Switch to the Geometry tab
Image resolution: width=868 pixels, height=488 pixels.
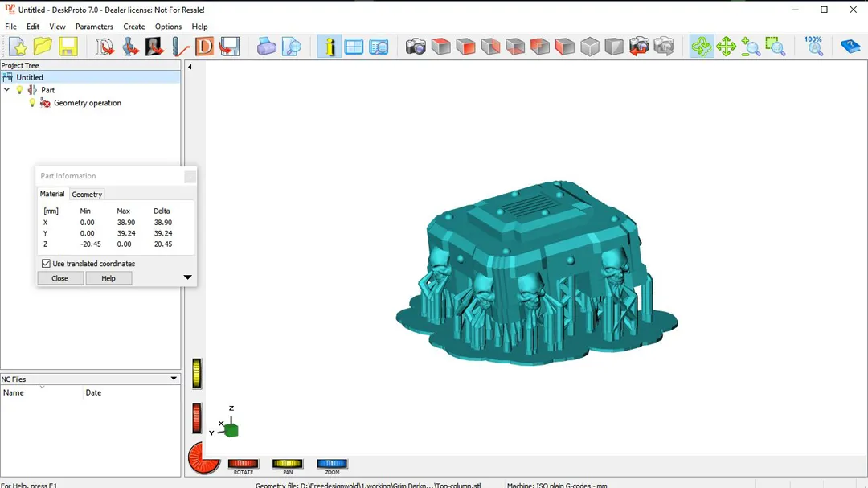pos(87,195)
